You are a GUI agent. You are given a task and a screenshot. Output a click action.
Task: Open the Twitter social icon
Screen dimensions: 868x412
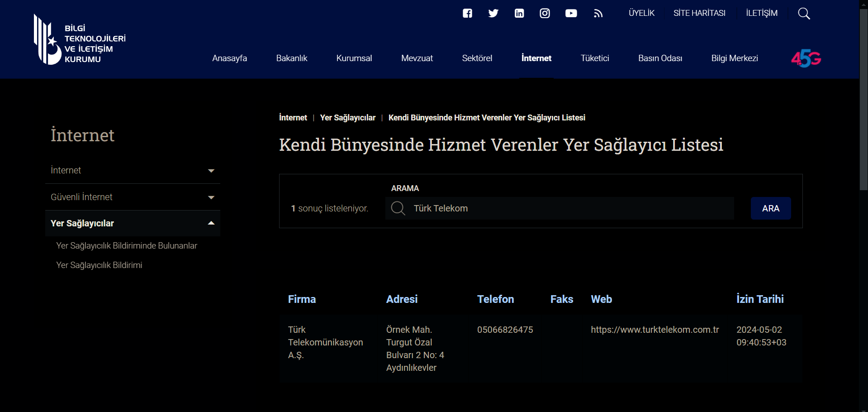tap(493, 13)
